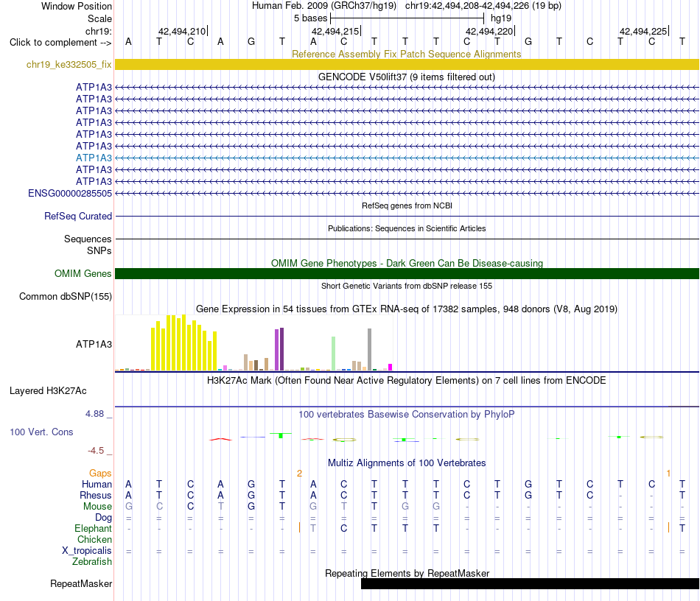Viewport: 700px width, 601px height.
Task: Click the Rhesus alignment row label
Action: click(96, 495)
